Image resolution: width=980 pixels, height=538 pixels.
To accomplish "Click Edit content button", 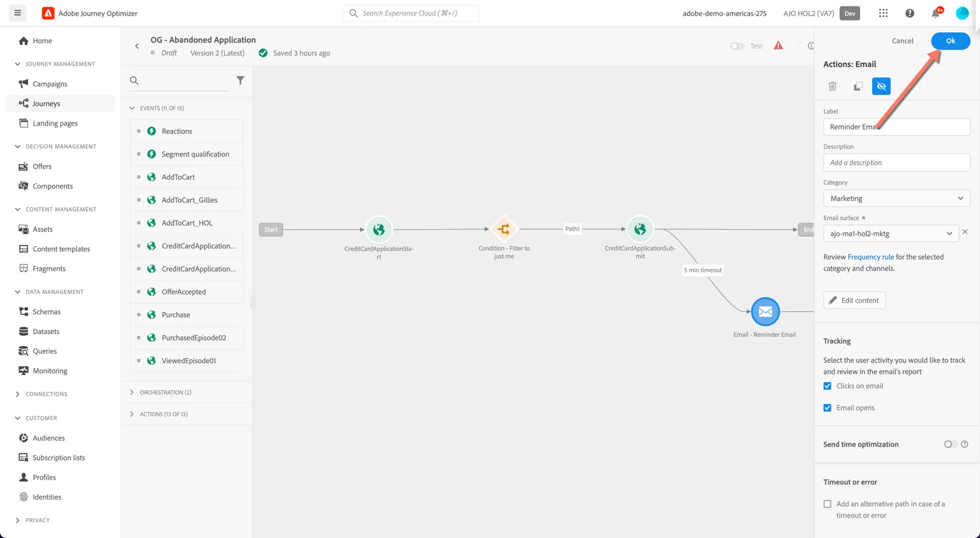I will pyautogui.click(x=854, y=300).
